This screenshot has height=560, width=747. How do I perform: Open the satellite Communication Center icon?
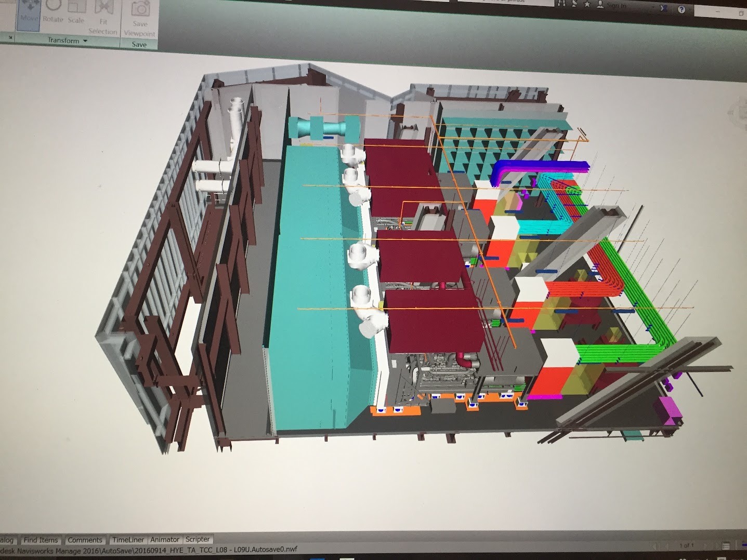coord(574,4)
